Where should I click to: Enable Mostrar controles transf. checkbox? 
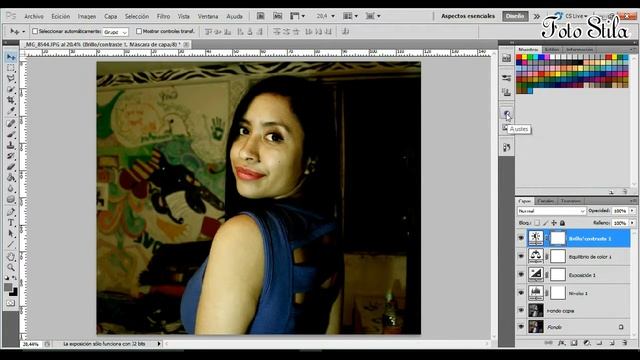[x=139, y=31]
